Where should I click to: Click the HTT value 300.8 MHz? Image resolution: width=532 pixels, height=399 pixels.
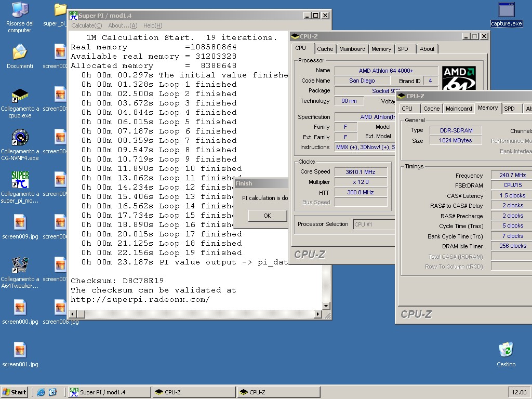click(x=361, y=192)
